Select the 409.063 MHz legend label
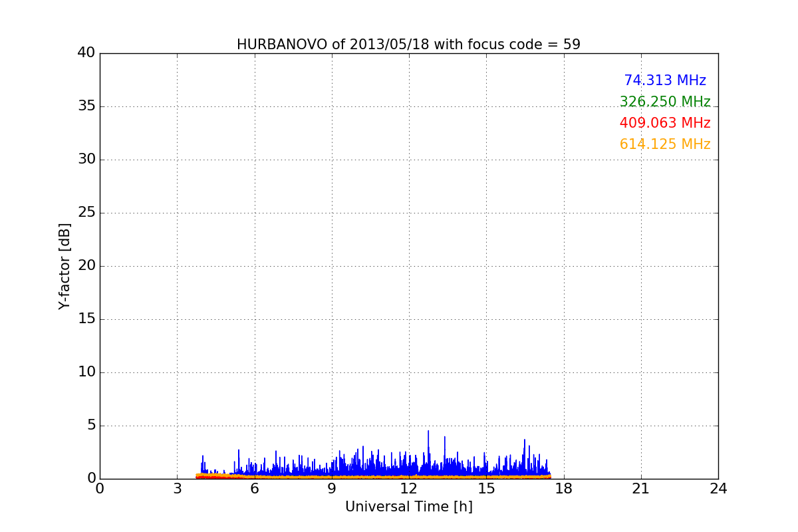The width and height of the screenshot is (798, 532). (665, 123)
